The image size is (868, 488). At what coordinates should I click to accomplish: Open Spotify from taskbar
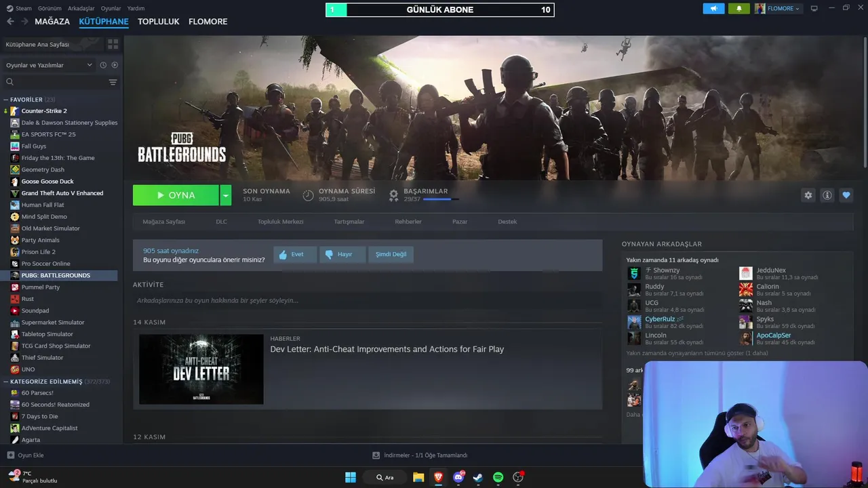tap(498, 477)
